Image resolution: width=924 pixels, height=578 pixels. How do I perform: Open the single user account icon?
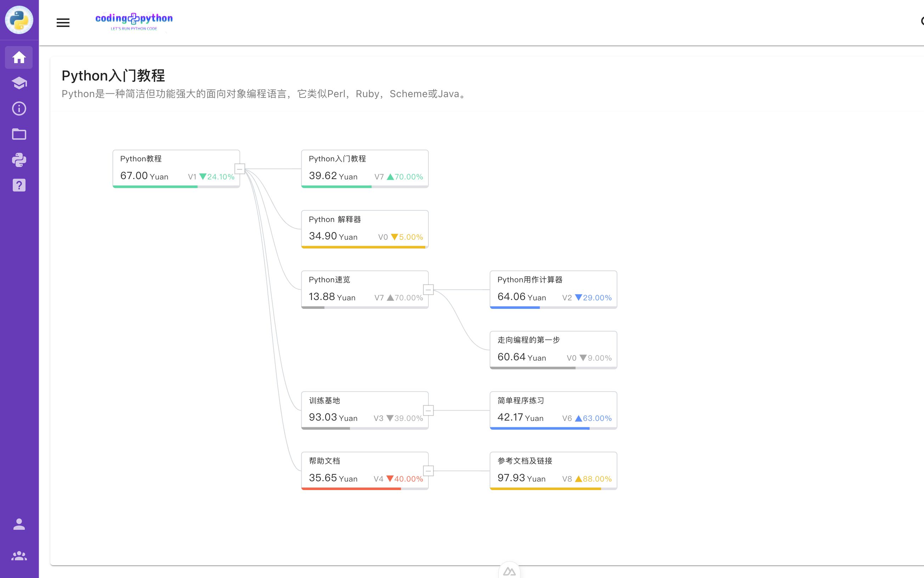coord(19,524)
